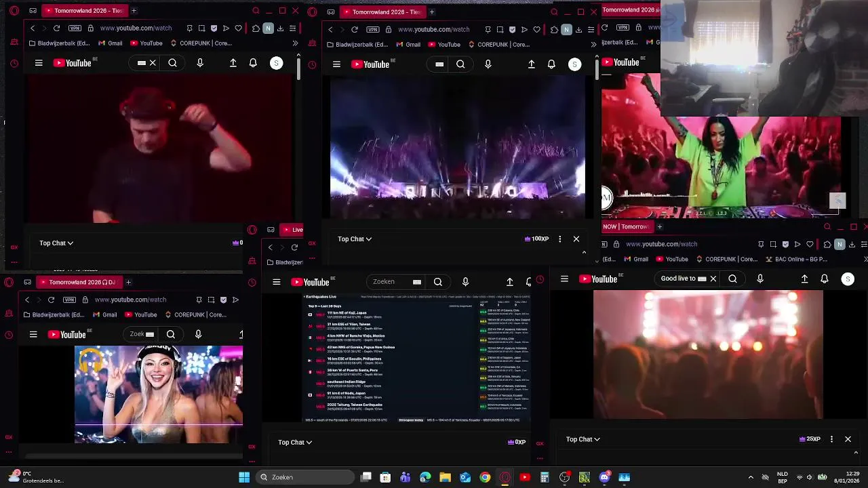Image resolution: width=868 pixels, height=488 pixels.
Task: Open COREPUNK bookmark in top-middle window
Action: [x=498, y=45]
